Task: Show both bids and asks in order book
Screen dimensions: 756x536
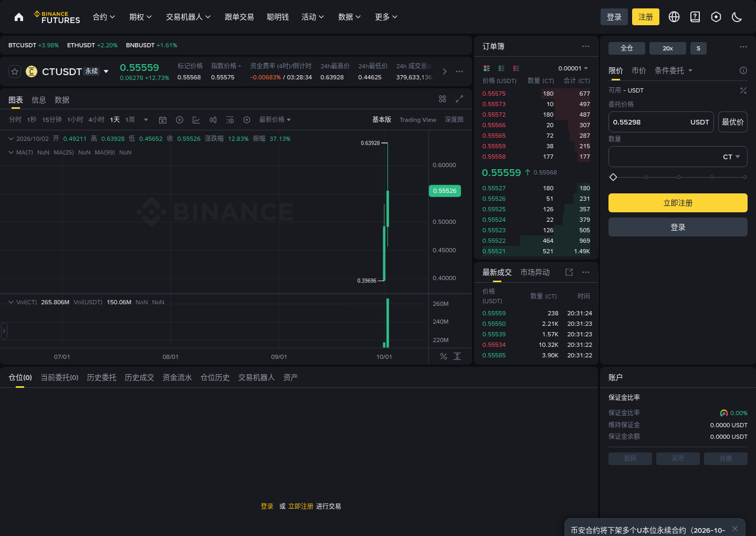Action: coord(487,68)
